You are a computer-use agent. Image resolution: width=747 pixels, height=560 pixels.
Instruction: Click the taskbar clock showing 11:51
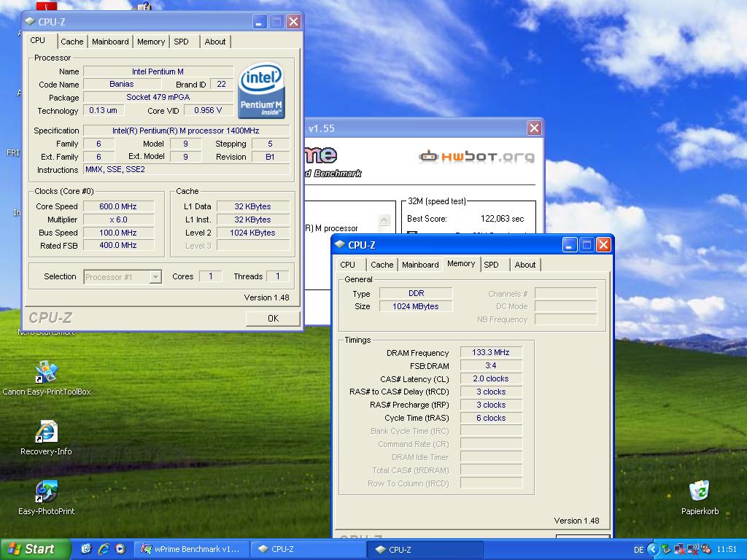tap(727, 550)
